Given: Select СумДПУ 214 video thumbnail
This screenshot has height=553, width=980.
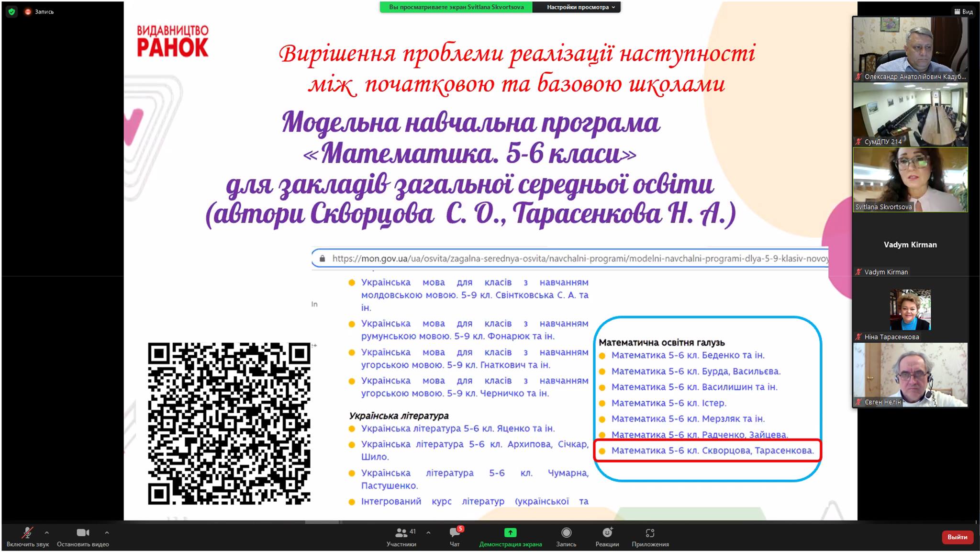Looking at the screenshot, I should (x=910, y=114).
